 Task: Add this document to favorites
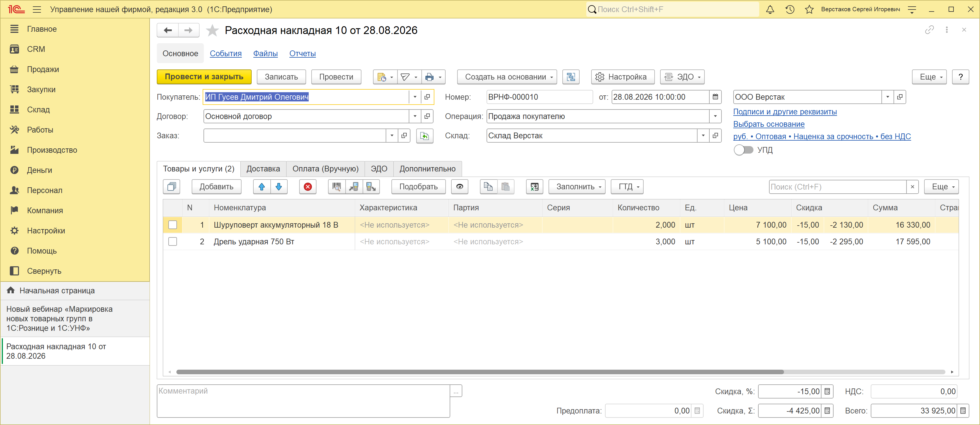point(212,31)
